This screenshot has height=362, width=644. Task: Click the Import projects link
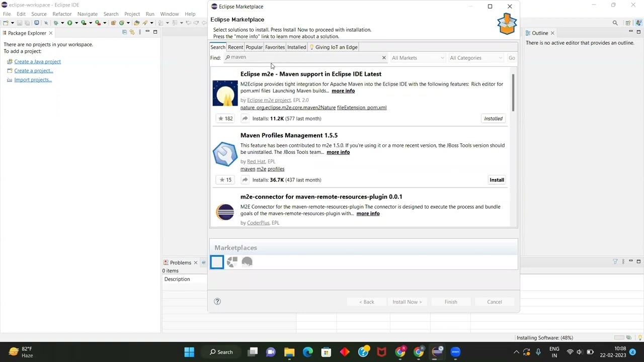[33, 79]
